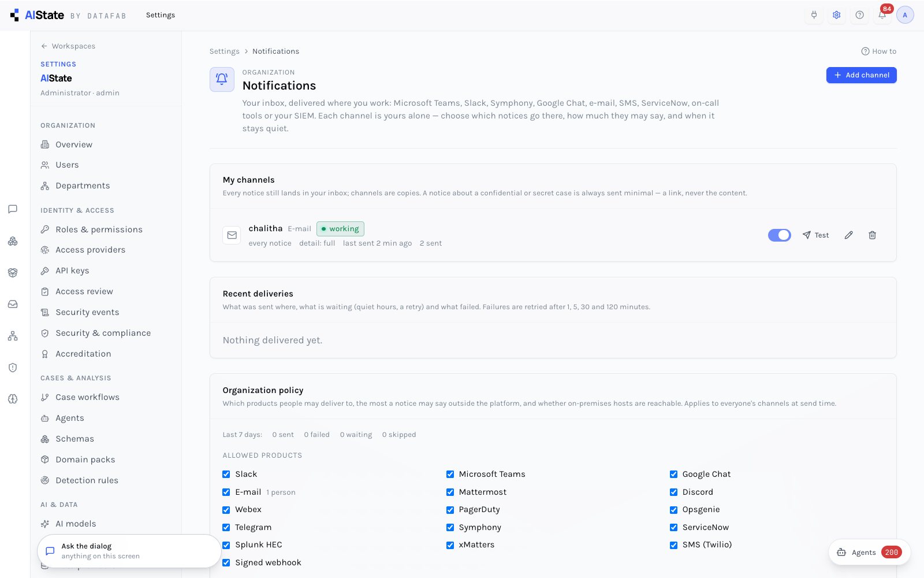Image resolution: width=924 pixels, height=578 pixels.
Task: Click the Add channel button
Action: click(x=861, y=75)
